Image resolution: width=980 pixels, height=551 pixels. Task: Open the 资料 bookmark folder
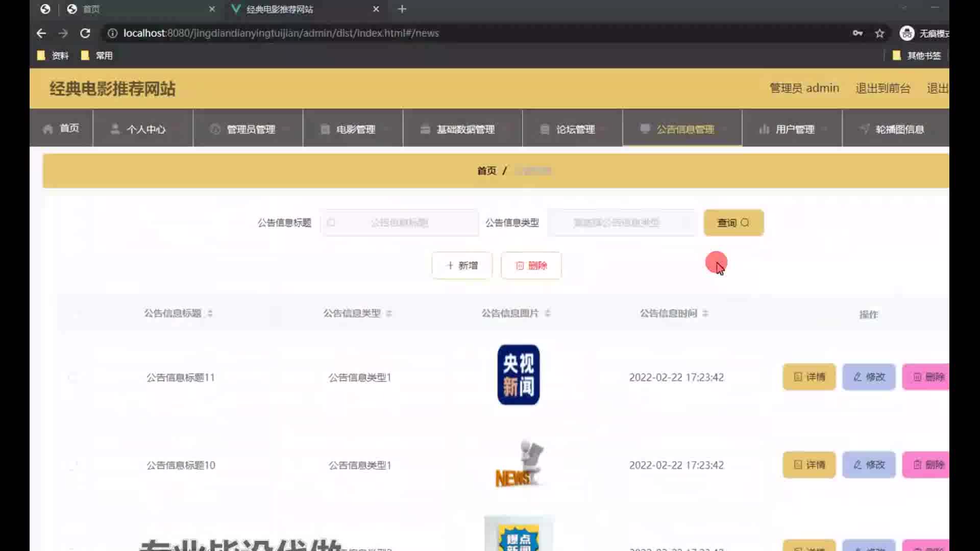click(53, 56)
